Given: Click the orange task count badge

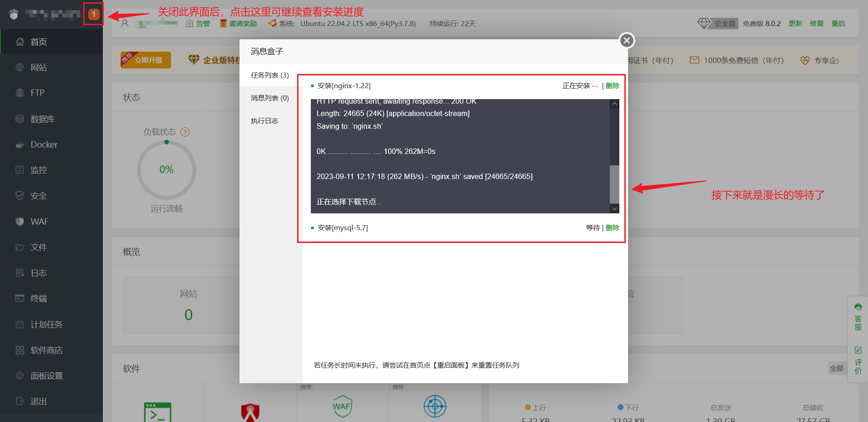Looking at the screenshot, I should click(94, 14).
